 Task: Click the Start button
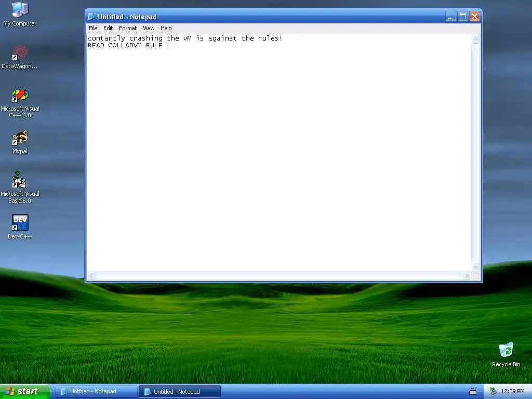25,392
